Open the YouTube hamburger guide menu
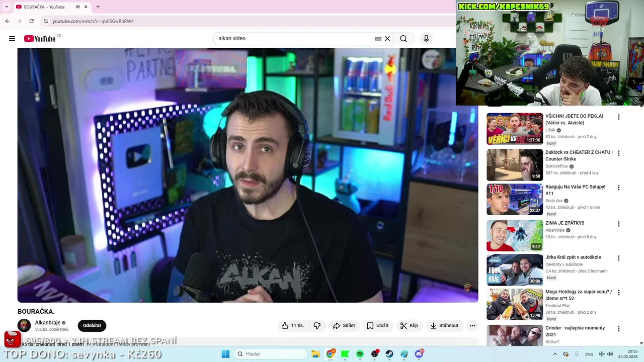Viewport: 644px width, 362px height. 12,39
